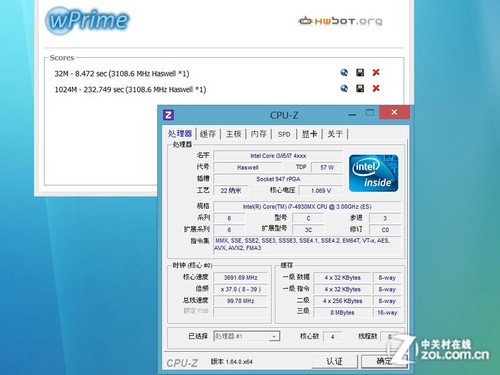Submit the 32M score online via globe icon

344,73
